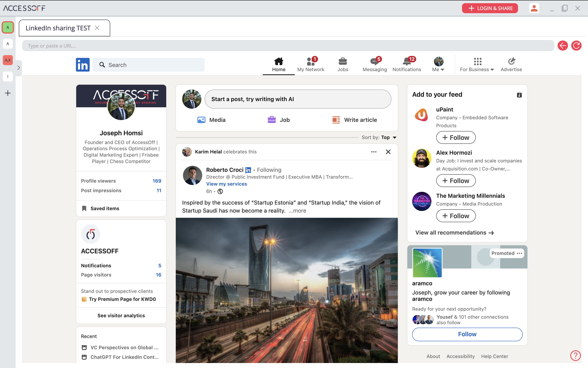The image size is (588, 368).
Task: Click the Advertise icon
Action: (511, 61)
